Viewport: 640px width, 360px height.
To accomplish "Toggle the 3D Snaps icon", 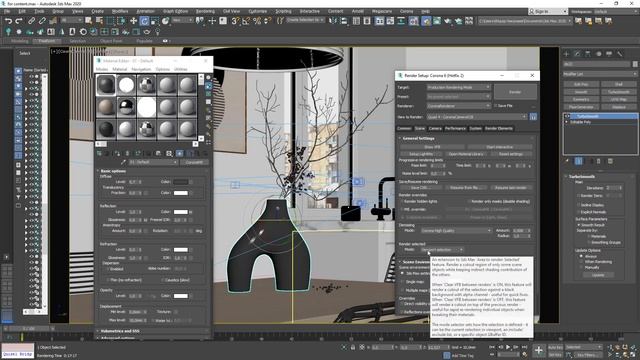I will click(236, 20).
